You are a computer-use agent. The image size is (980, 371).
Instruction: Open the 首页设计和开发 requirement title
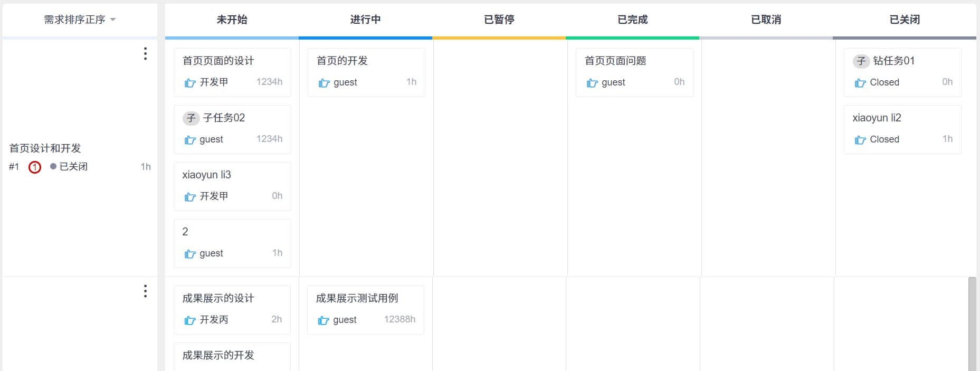[x=45, y=148]
